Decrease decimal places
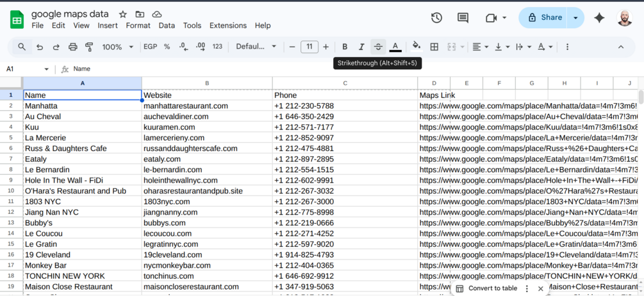This screenshot has height=296, width=644. click(x=184, y=47)
